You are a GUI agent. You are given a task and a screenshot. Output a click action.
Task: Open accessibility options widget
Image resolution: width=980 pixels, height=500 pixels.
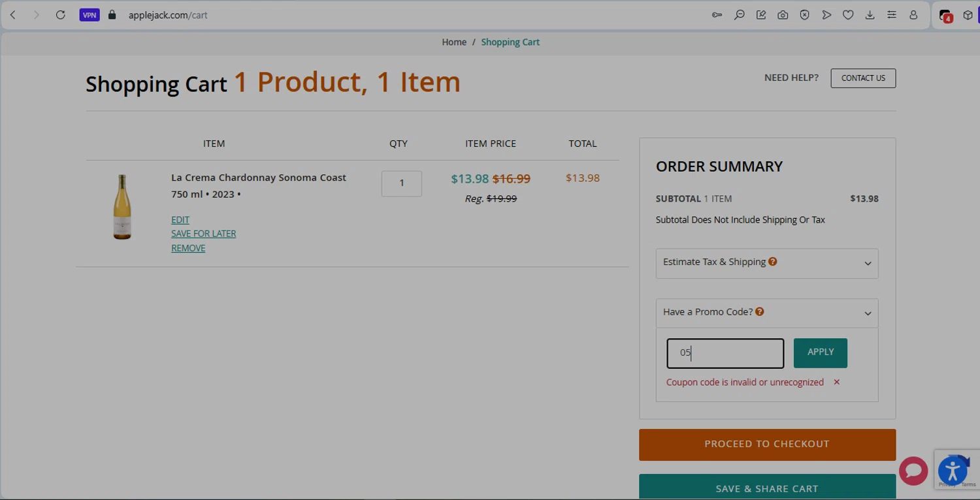[953, 471]
